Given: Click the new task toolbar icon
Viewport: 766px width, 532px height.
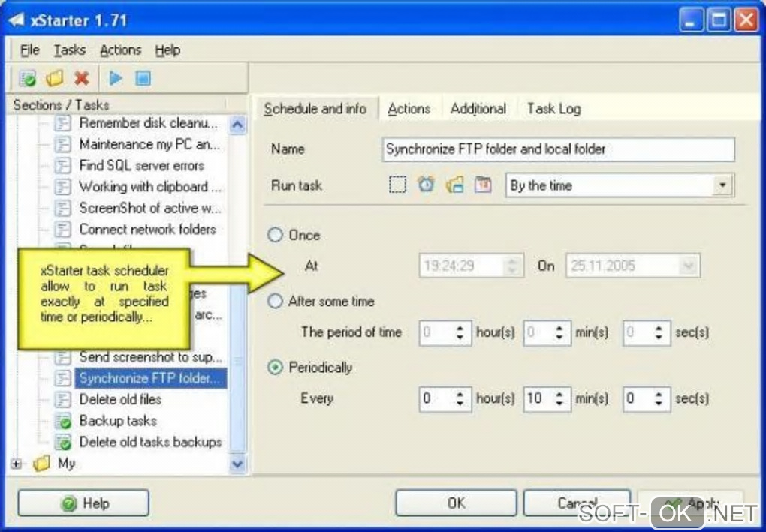Looking at the screenshot, I should 27,78.
